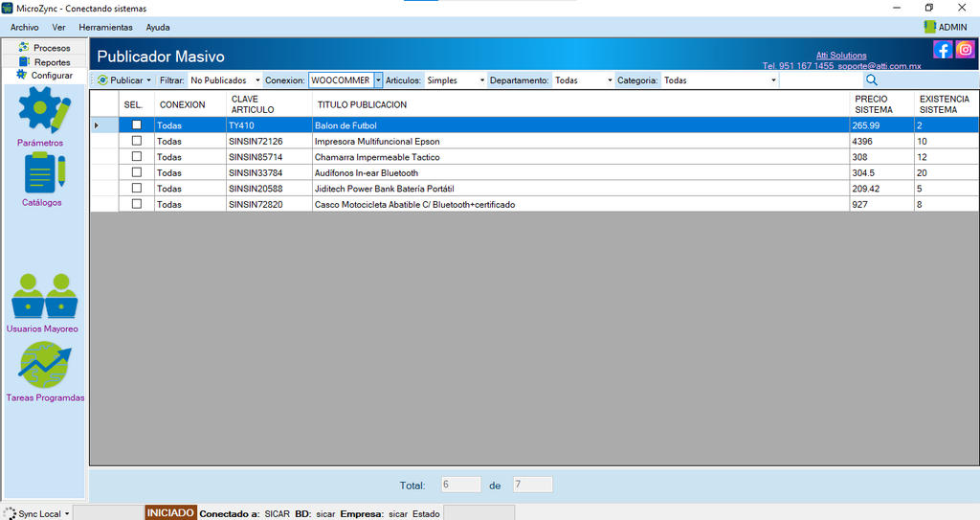Click the EXISTENCIA SISTEMA column header
This screenshot has height=520, width=980.
tap(947, 103)
